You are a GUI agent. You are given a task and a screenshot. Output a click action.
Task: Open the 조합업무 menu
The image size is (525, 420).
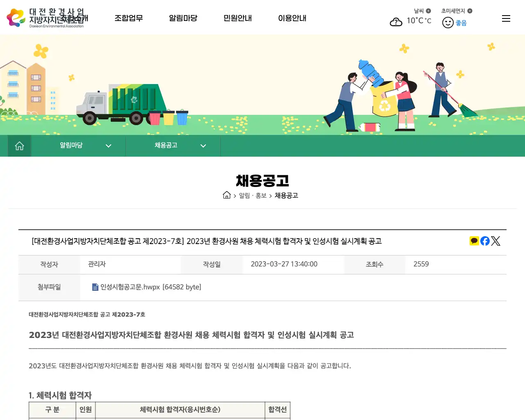[129, 18]
